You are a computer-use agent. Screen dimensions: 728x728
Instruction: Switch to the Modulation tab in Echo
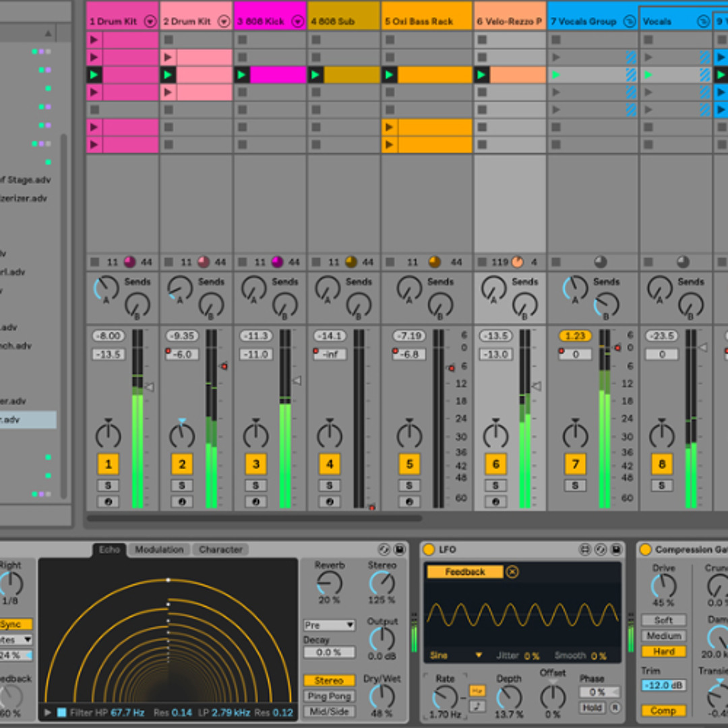pyautogui.click(x=159, y=550)
